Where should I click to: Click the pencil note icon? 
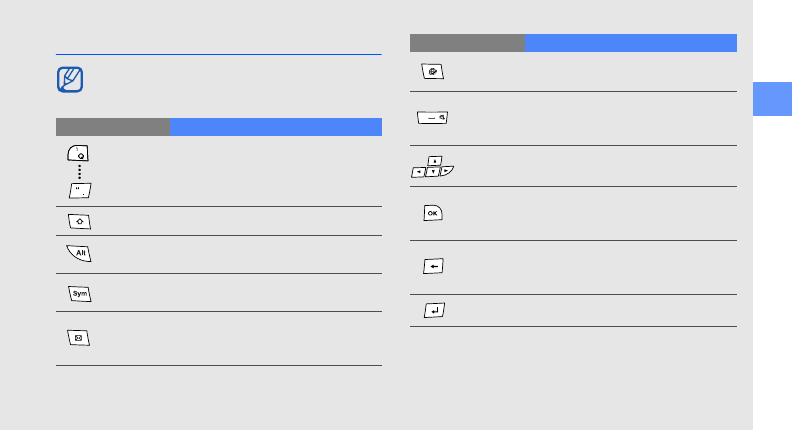(71, 81)
